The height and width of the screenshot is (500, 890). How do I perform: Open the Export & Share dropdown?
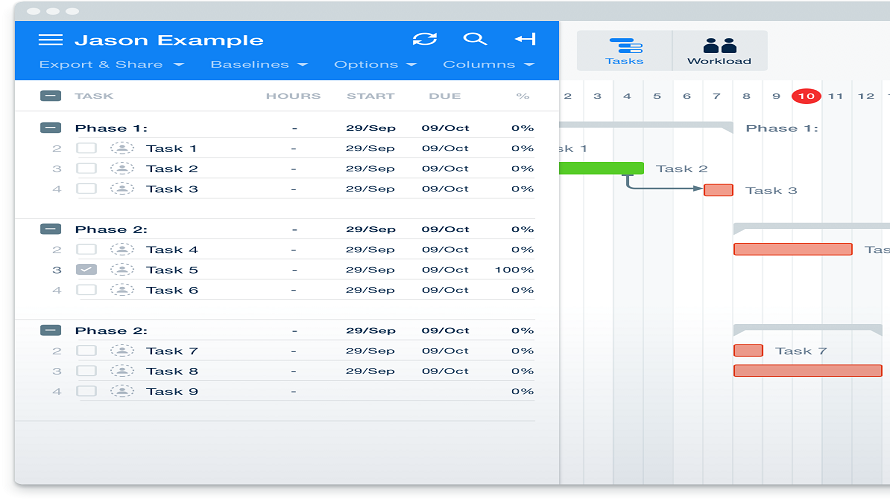[x=111, y=65]
